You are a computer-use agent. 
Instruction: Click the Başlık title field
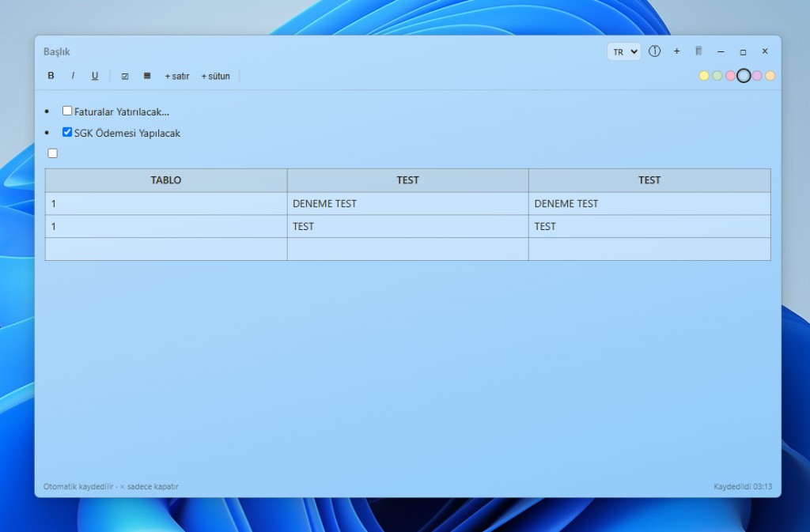pos(57,51)
